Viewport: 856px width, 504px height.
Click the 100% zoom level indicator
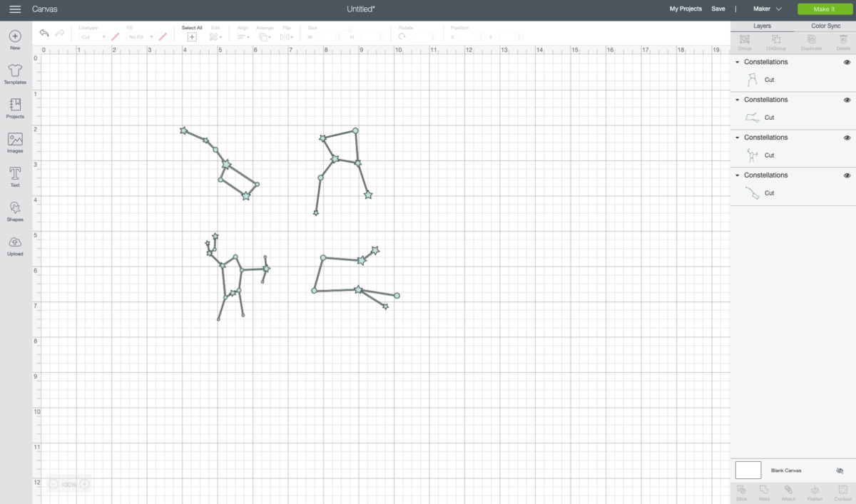(68, 485)
